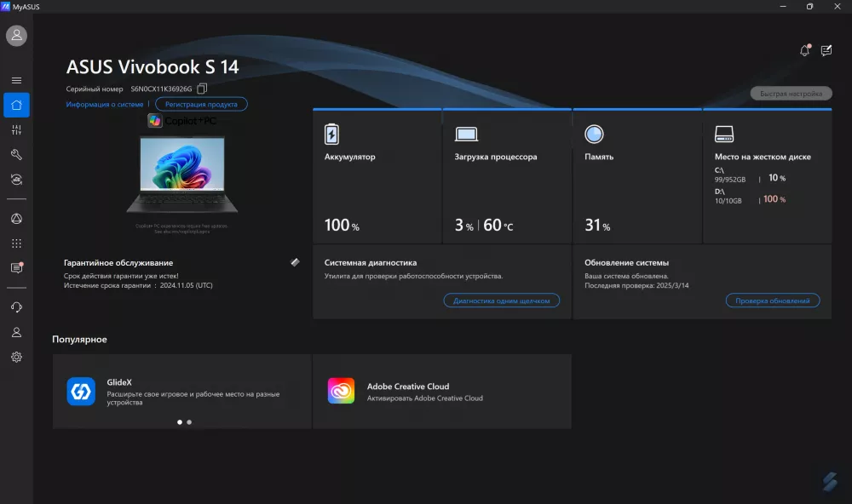Switch to second carousel page dot
Screen dimensions: 852x504
point(189,421)
